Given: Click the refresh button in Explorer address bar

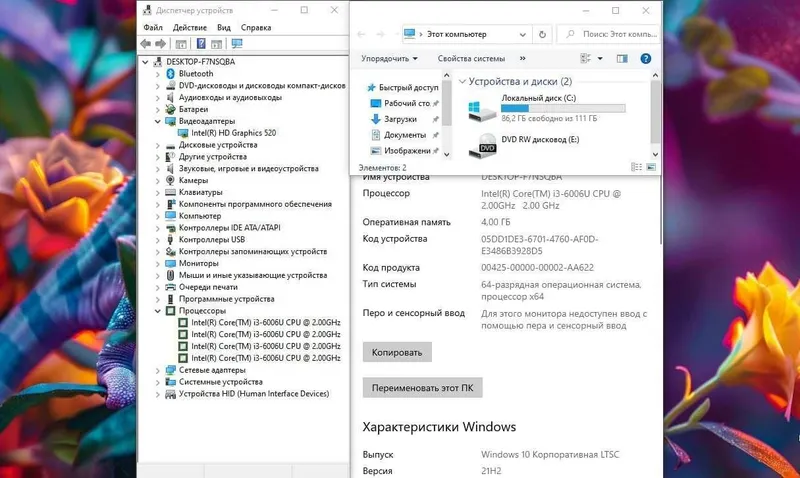Looking at the screenshot, I should (542, 34).
